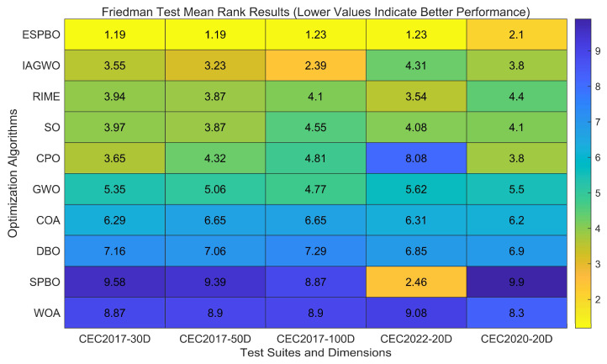Screen dimensions: 607x364
Task: Click the Optimization Algorithms y-axis title
Action: coord(13,173)
